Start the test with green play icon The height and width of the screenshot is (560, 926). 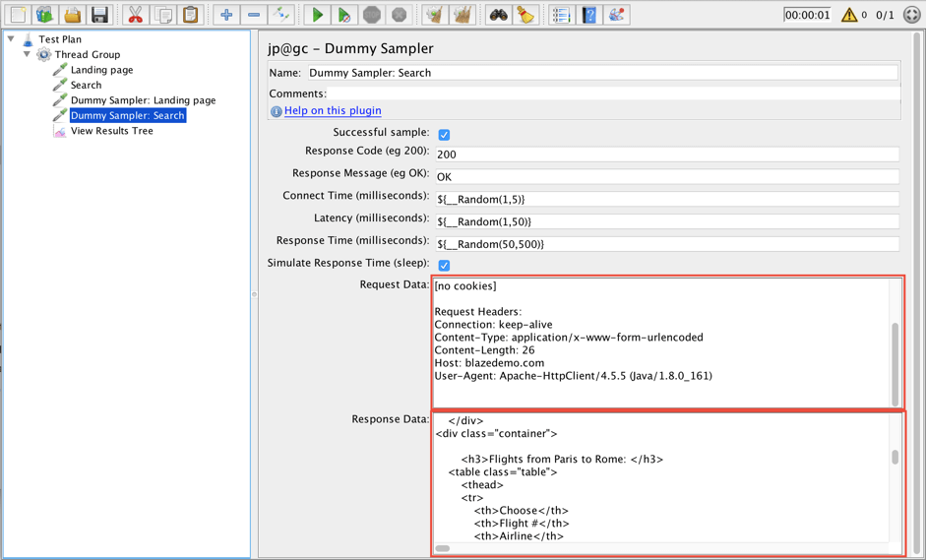coord(317,14)
